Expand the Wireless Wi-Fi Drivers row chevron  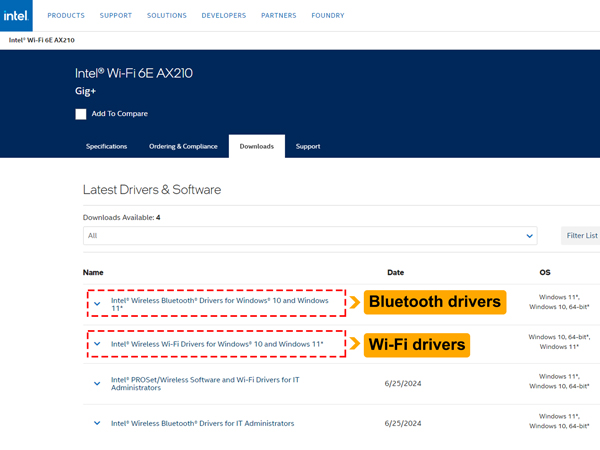coord(97,344)
